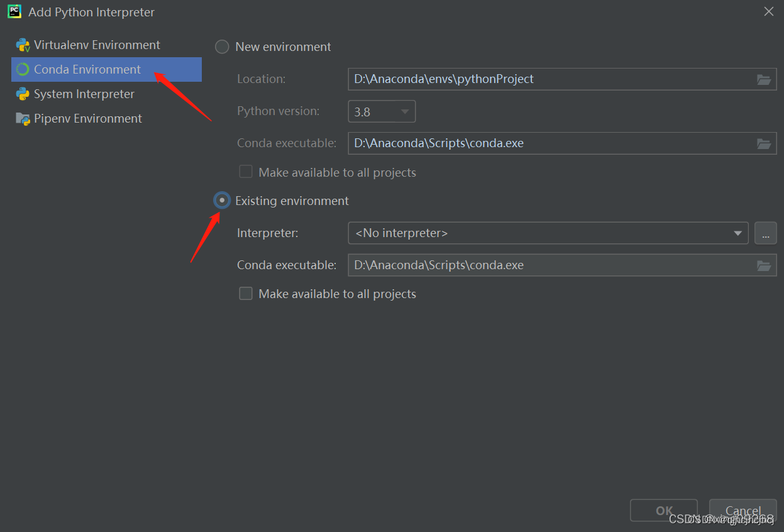
Task: Click the green Conda Environment ring icon
Action: (x=23, y=70)
